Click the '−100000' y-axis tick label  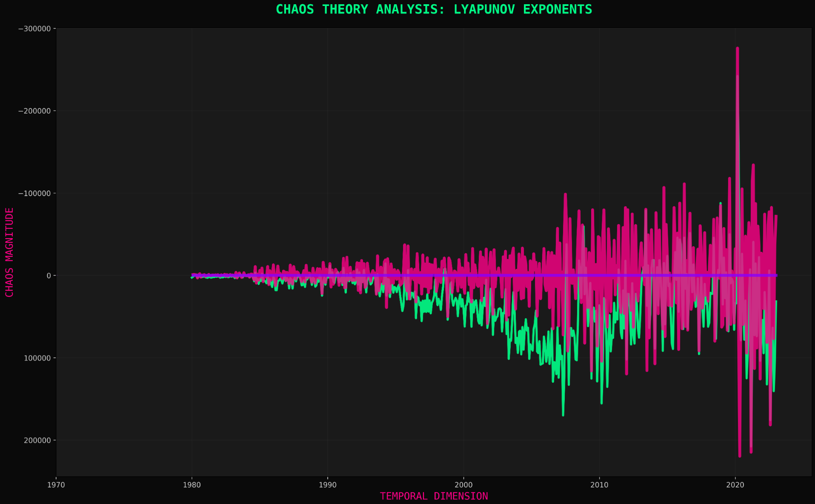tap(34, 194)
